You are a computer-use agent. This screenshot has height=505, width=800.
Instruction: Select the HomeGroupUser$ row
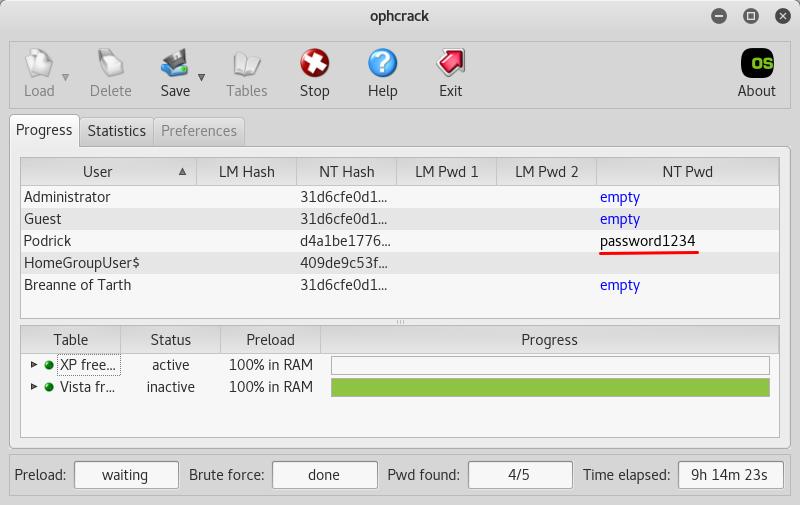point(400,263)
